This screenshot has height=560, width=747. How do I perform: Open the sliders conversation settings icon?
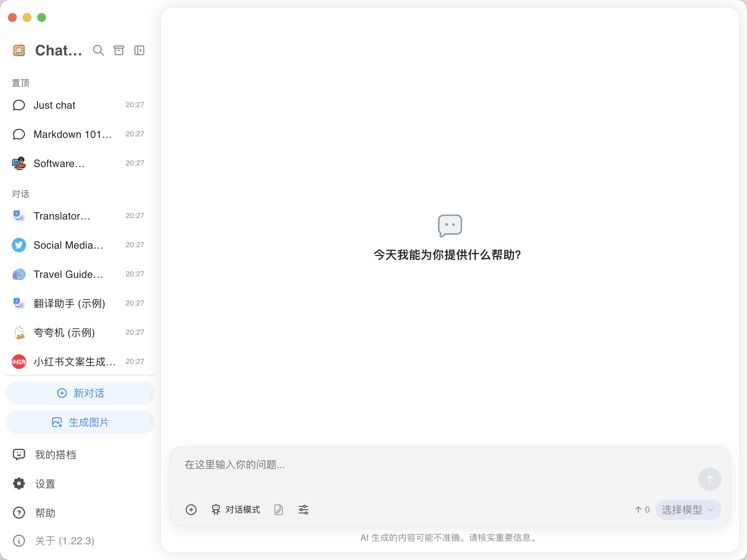point(303,510)
